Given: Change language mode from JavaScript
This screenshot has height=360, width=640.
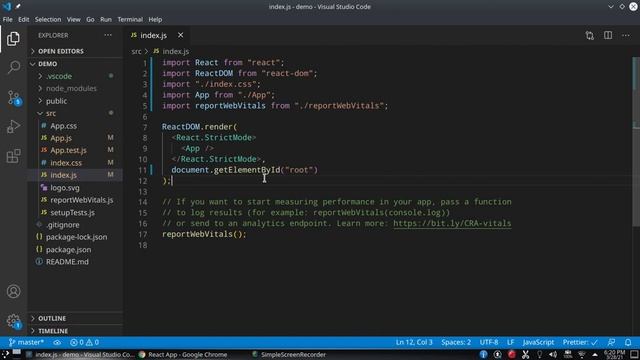Looking at the screenshot, I should pyautogui.click(x=538, y=342).
